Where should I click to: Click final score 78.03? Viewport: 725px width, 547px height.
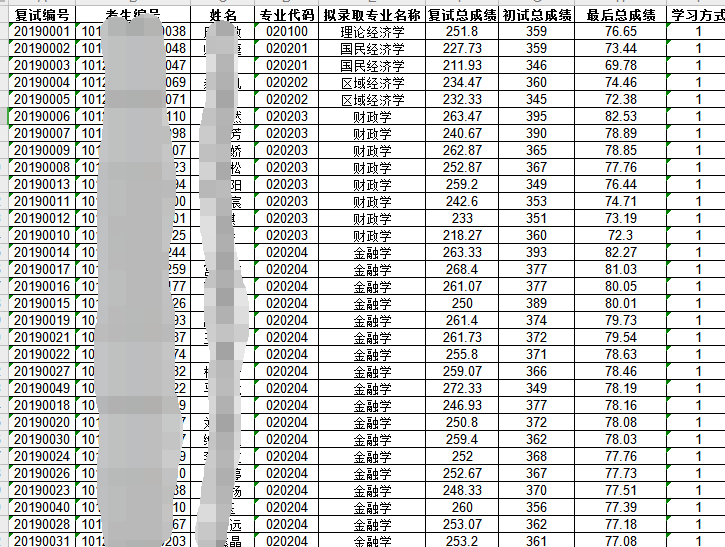tap(621, 439)
